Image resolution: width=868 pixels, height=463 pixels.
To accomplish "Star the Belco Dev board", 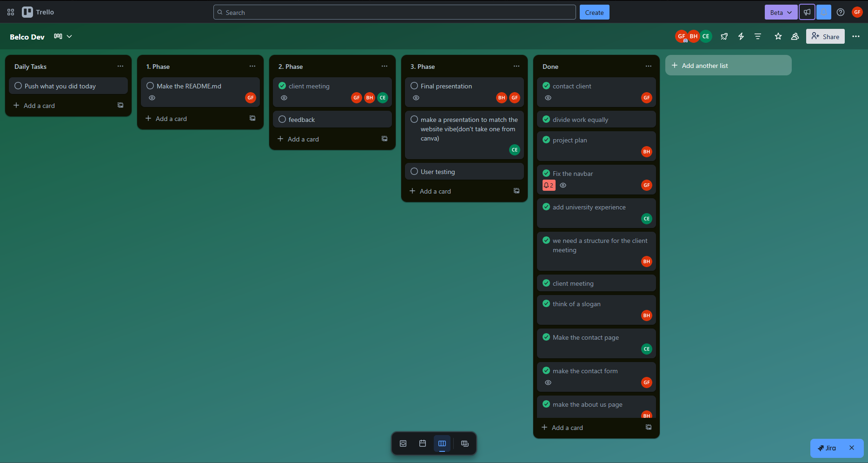I will [x=778, y=36].
